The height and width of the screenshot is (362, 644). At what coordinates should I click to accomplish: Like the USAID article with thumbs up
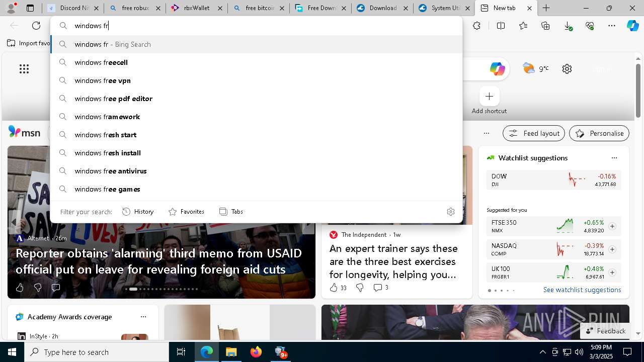point(20,288)
